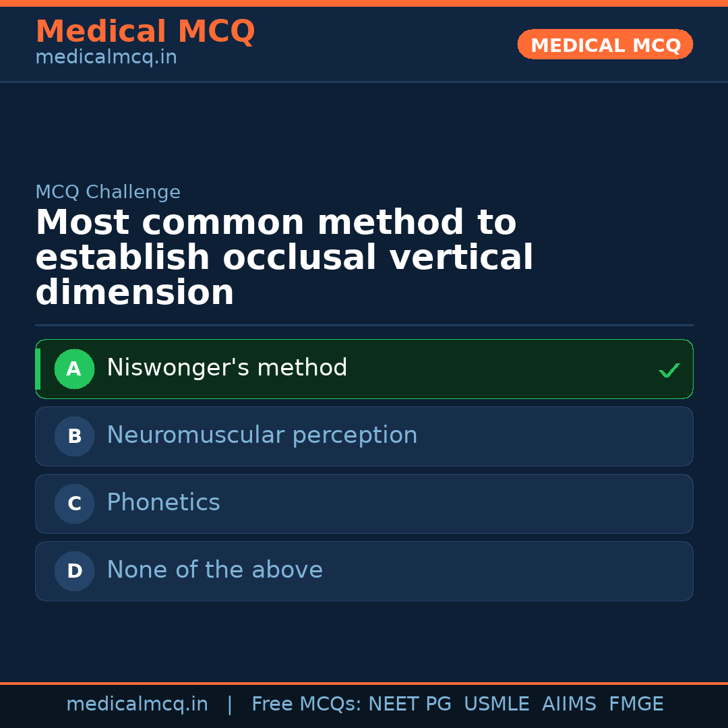The height and width of the screenshot is (728, 728).
Task: Collapse the highlighted answer A panel
Action: (364, 369)
